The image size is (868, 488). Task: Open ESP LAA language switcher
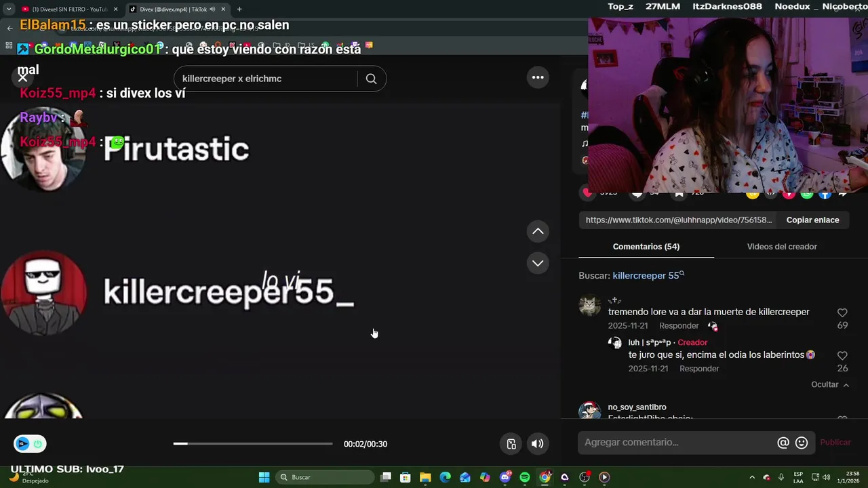pyautogui.click(x=798, y=477)
